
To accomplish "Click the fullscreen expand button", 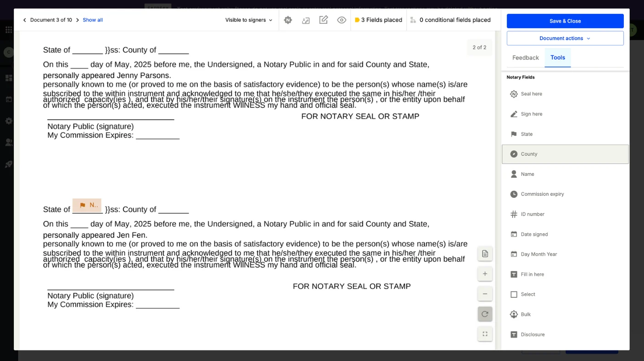I will pos(485,334).
